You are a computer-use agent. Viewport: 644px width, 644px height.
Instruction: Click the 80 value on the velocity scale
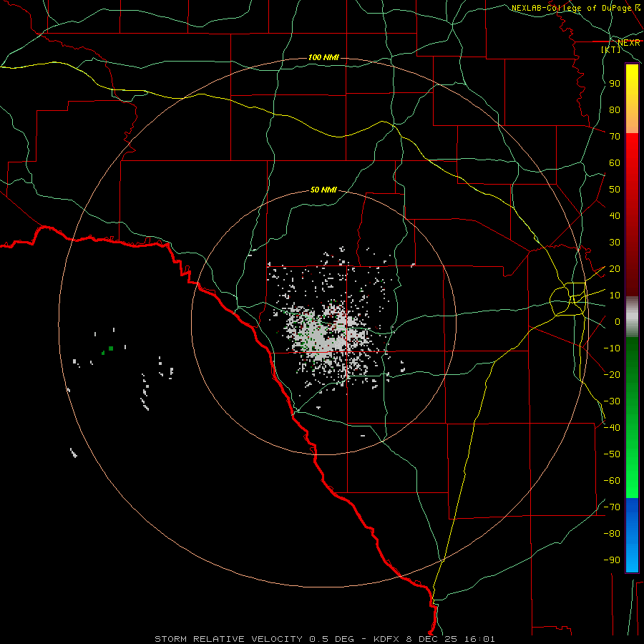(x=615, y=110)
